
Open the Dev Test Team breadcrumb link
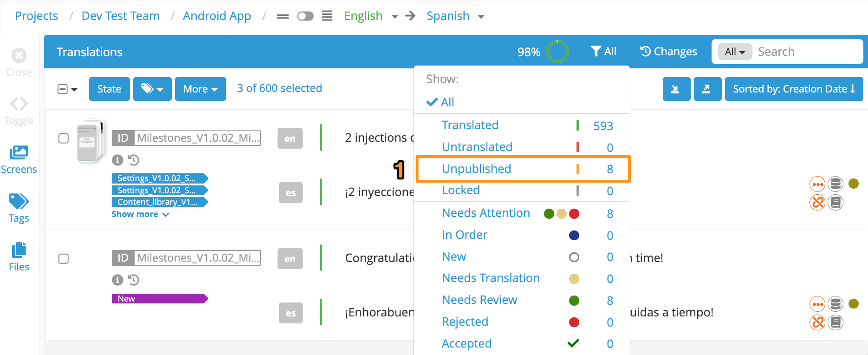[120, 15]
